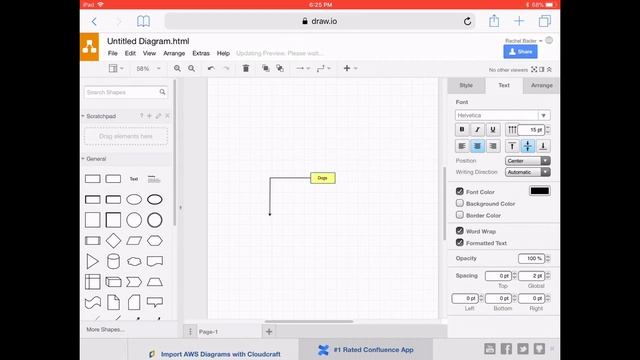
Task: Enable Background Color checkbox
Action: pos(460,203)
